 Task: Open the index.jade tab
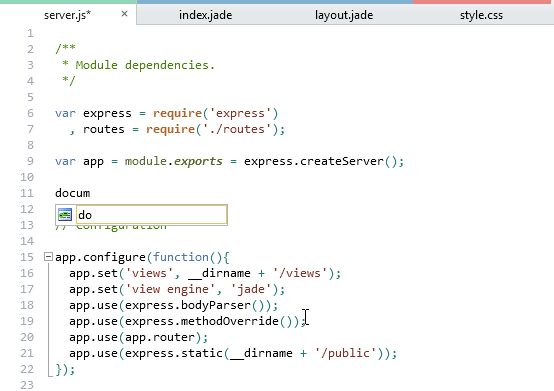(205, 15)
